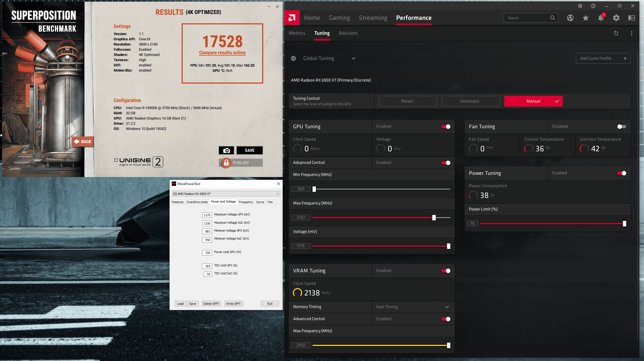
Task: Open the Home tab
Action: point(312,18)
